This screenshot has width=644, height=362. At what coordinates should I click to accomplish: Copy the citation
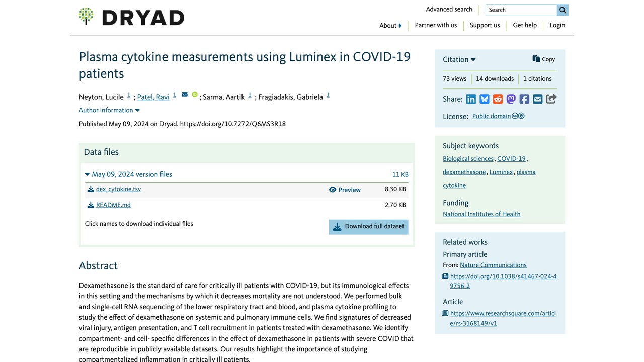pyautogui.click(x=544, y=59)
